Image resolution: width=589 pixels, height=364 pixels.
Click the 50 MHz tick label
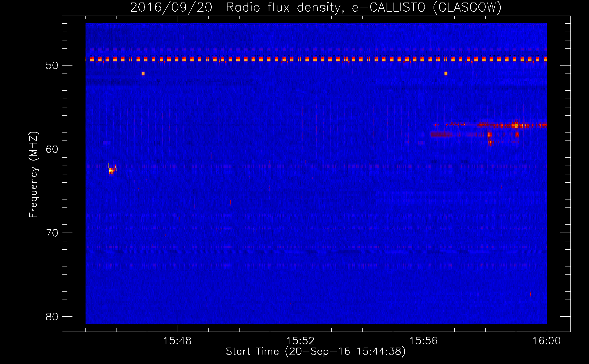(52, 66)
